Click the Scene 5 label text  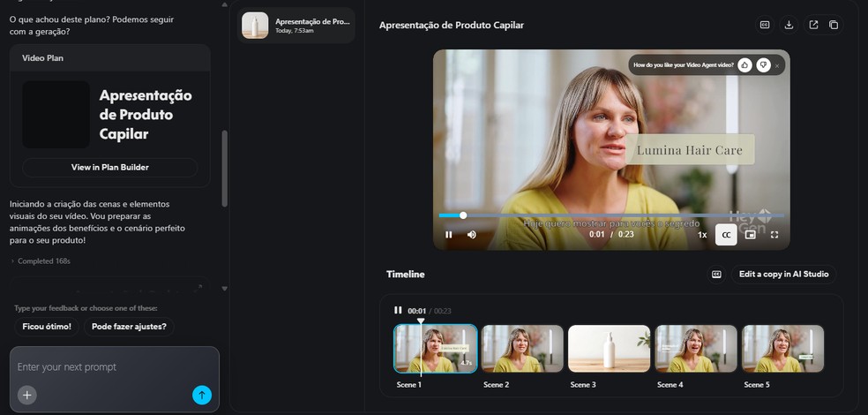pos(757,384)
